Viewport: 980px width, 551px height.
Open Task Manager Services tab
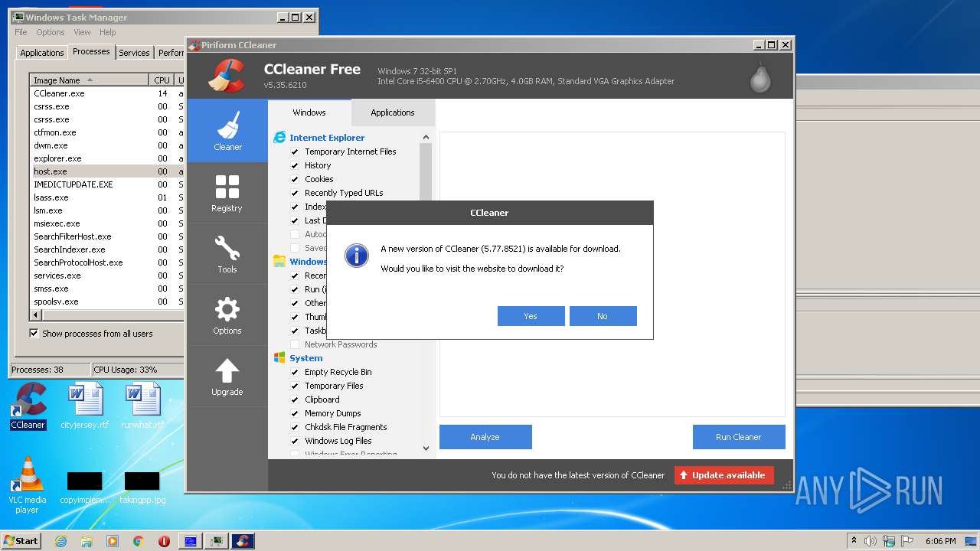[134, 53]
